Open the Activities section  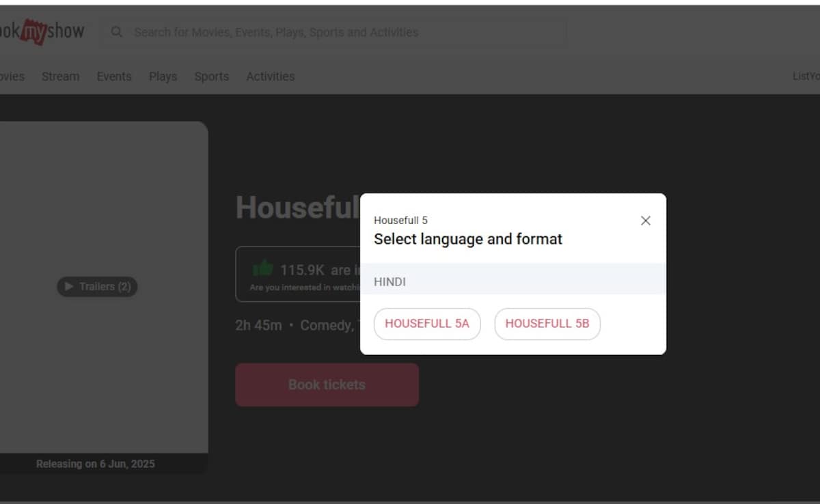(270, 76)
